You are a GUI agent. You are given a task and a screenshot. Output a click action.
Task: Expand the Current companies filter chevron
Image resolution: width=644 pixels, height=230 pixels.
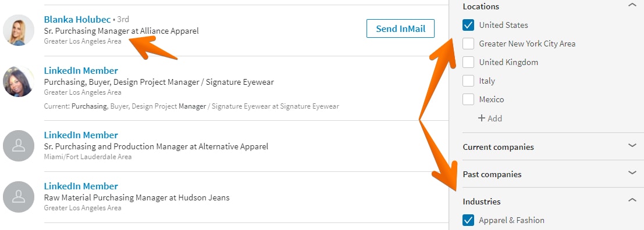[632, 145]
